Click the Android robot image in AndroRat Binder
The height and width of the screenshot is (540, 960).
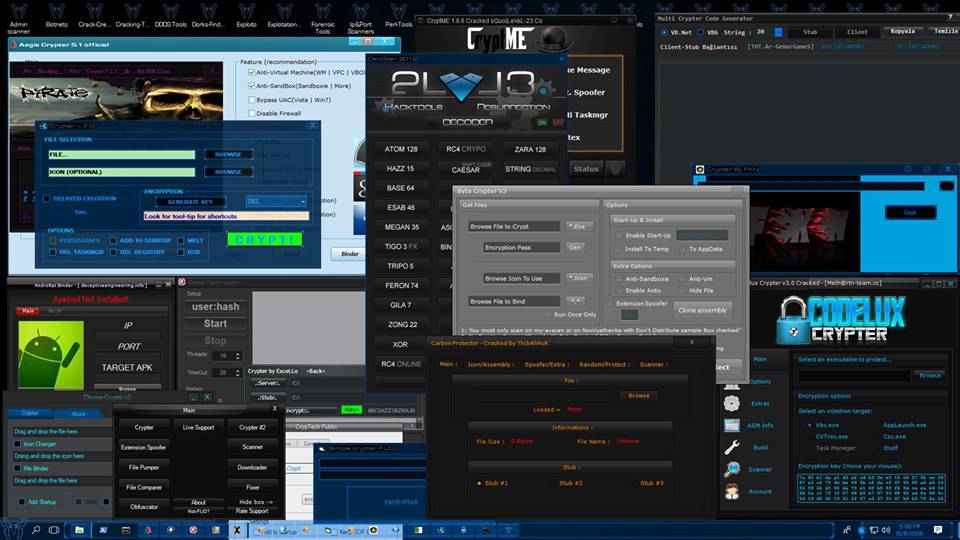point(51,355)
